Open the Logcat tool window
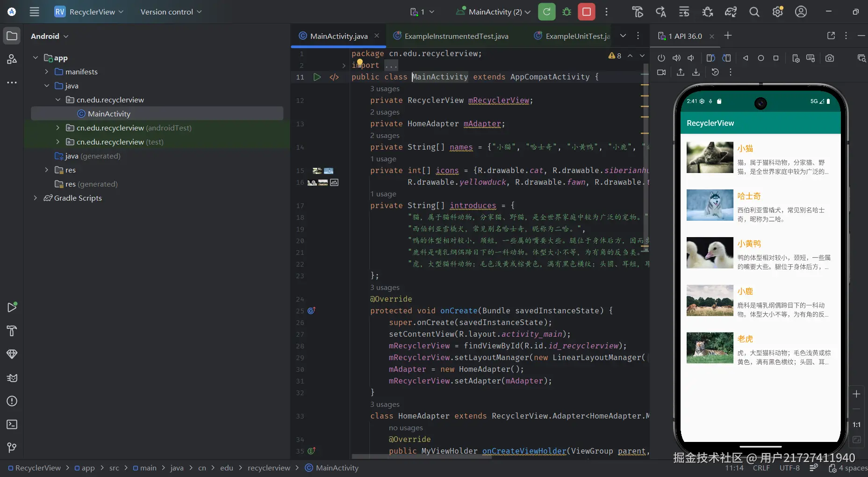The image size is (868, 477). [x=12, y=378]
